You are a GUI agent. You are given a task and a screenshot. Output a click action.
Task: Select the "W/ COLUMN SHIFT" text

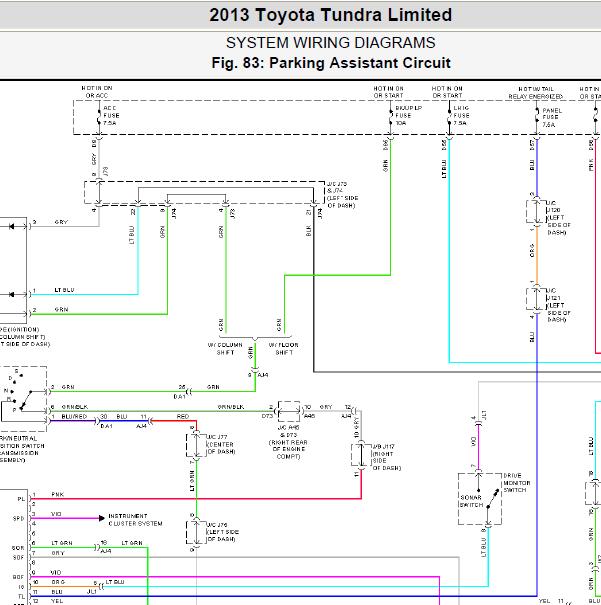click(x=225, y=348)
